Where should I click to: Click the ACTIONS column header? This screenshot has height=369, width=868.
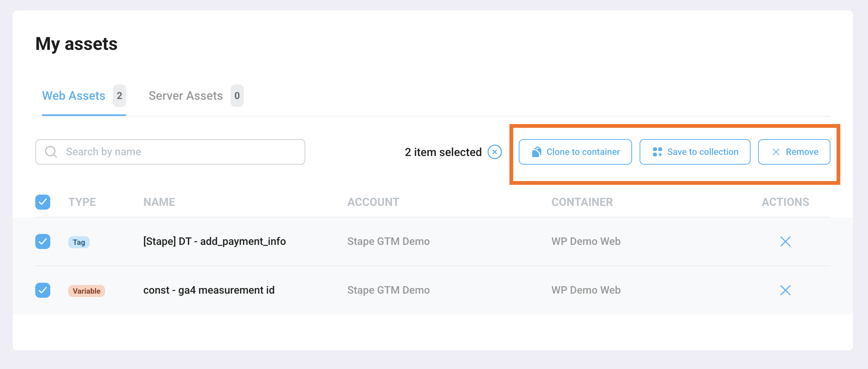tap(785, 202)
